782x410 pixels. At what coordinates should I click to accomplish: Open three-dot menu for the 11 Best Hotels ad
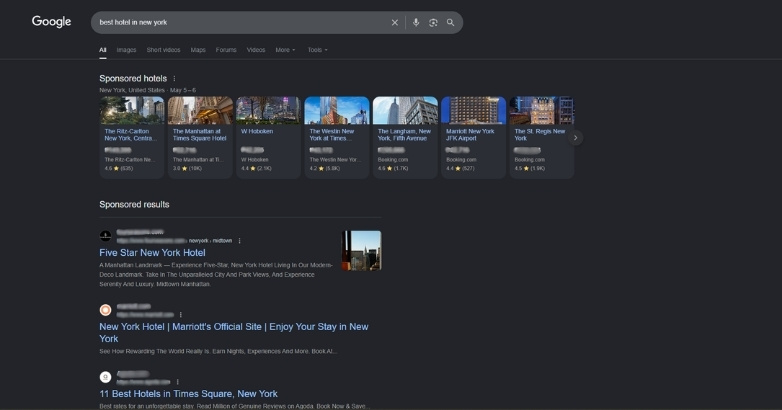pyautogui.click(x=178, y=382)
